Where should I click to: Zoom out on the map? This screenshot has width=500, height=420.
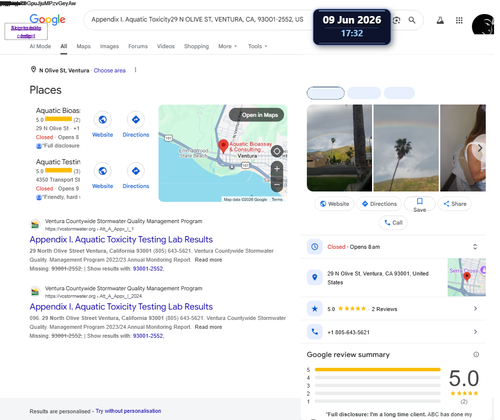point(277,184)
